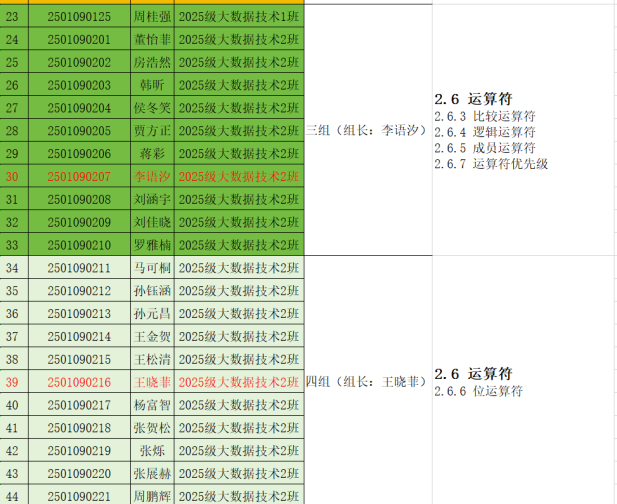The height and width of the screenshot is (504, 617).
Task: Select row header 44
Action: pyautogui.click(x=12, y=496)
